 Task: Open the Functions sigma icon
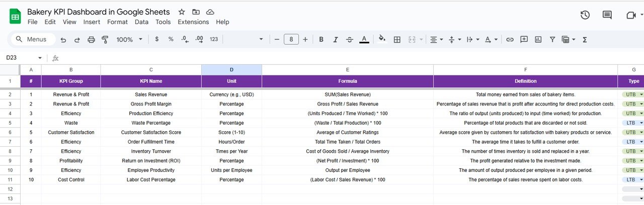click(x=585, y=39)
